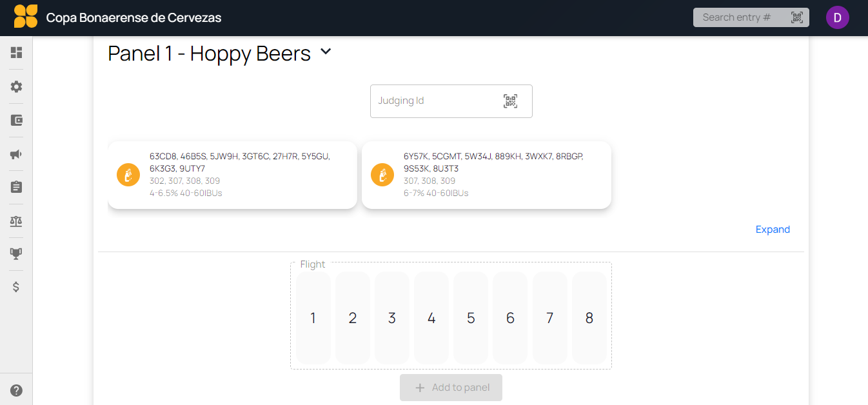Open entries using the clipboard icon
Viewport: 868px width, 405px height.
click(x=15, y=187)
